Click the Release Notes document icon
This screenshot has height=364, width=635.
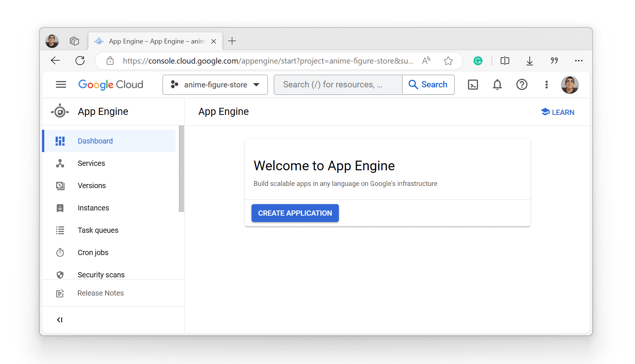[x=60, y=293]
